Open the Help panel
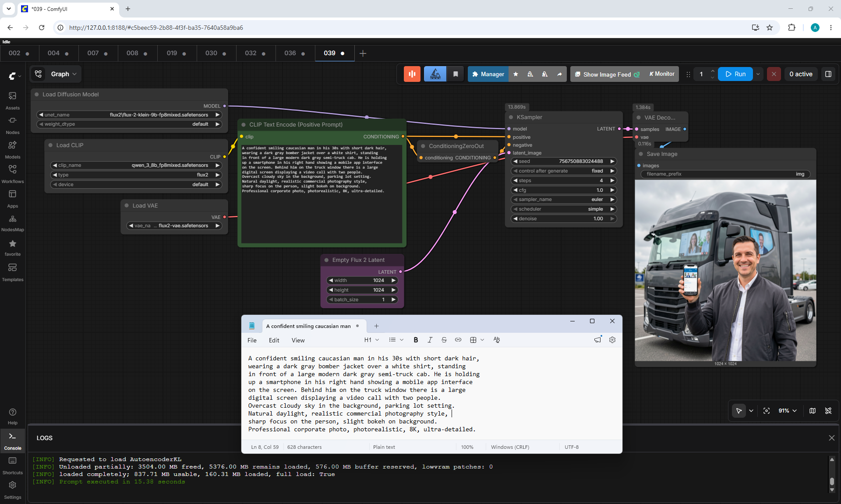 (13, 416)
